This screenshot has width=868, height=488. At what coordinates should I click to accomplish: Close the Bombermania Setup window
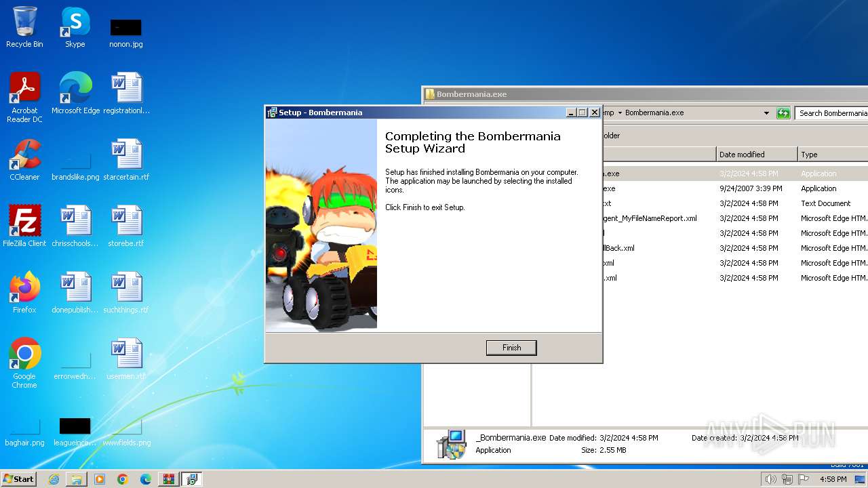[x=595, y=113]
